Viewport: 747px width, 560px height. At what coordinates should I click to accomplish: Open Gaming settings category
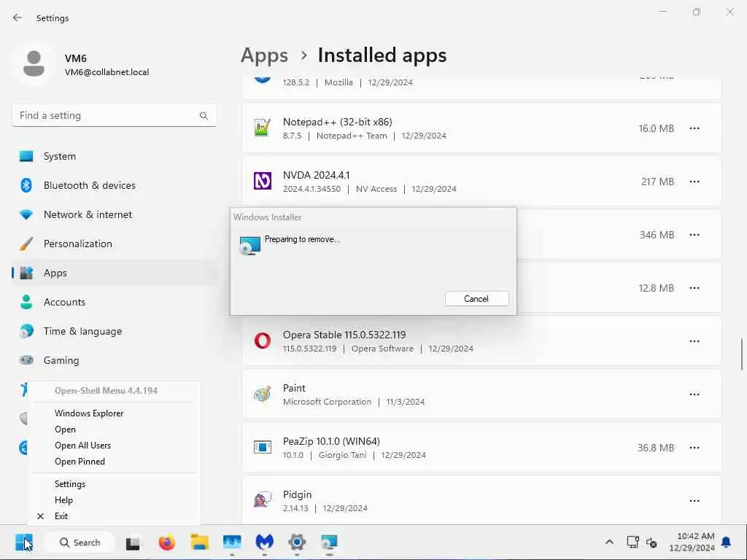point(115,360)
